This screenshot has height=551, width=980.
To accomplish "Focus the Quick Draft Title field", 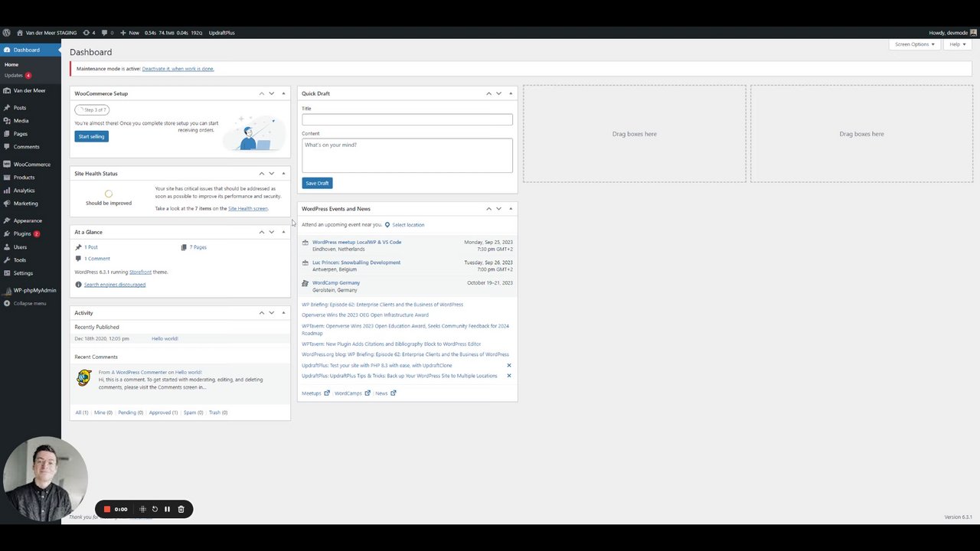I will (407, 119).
